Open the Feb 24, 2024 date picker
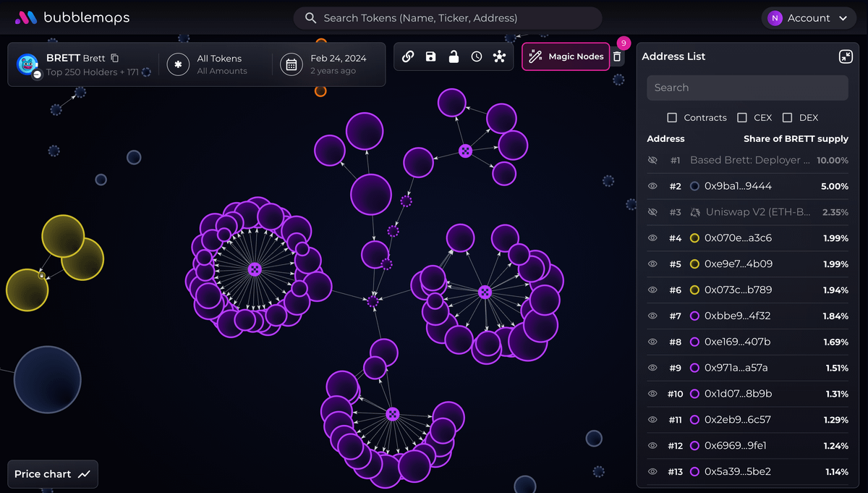 click(325, 64)
